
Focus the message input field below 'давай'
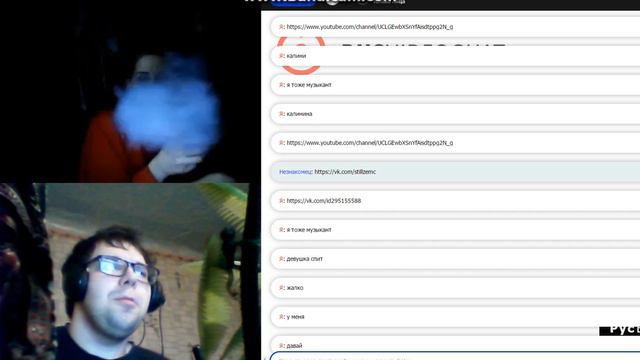click(455, 356)
